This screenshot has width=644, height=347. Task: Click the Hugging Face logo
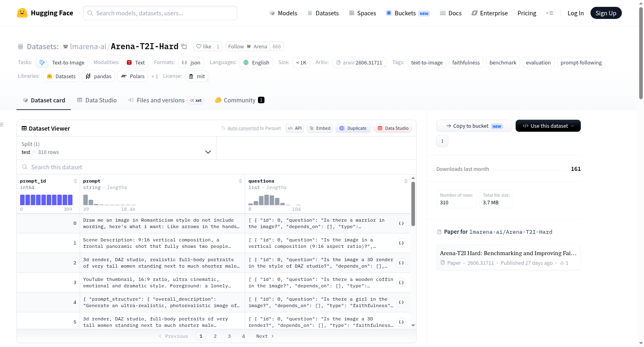click(45, 13)
